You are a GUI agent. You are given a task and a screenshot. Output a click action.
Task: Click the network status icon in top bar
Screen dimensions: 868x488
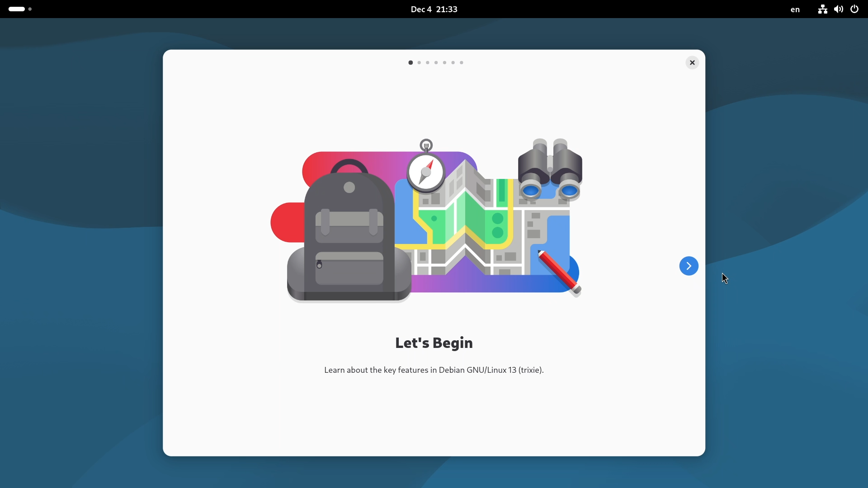[x=822, y=9]
